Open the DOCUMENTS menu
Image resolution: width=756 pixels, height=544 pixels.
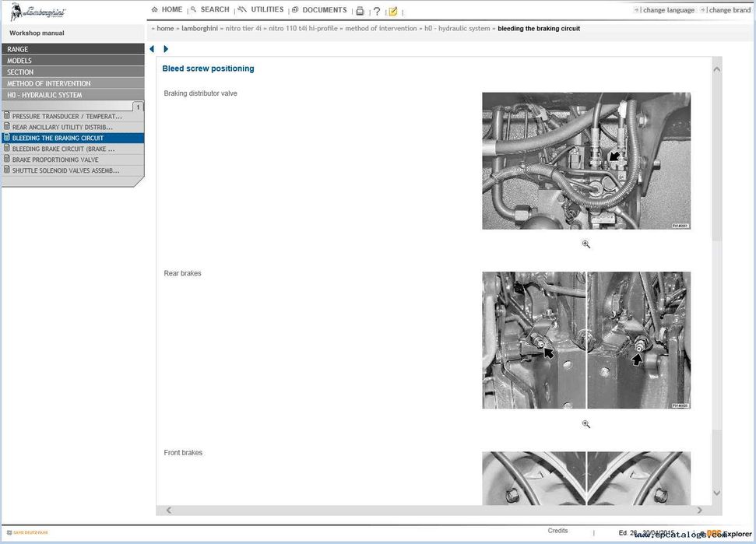[x=319, y=9]
